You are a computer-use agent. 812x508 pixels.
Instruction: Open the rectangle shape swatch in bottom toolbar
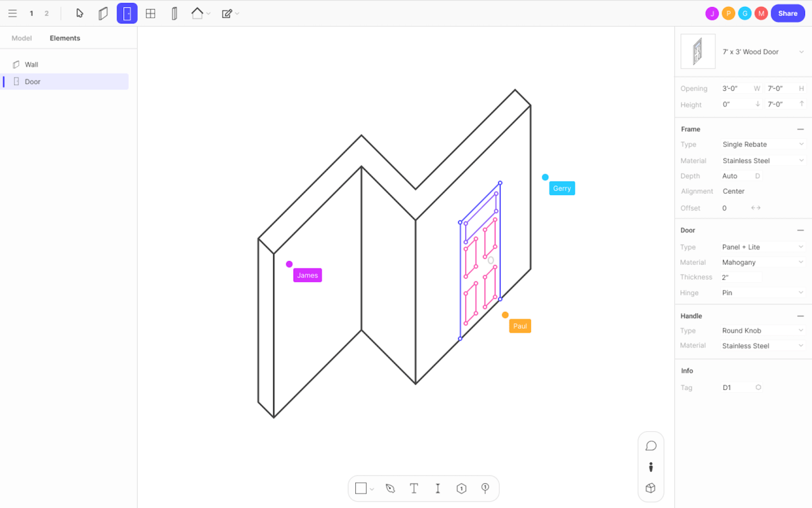click(364, 488)
